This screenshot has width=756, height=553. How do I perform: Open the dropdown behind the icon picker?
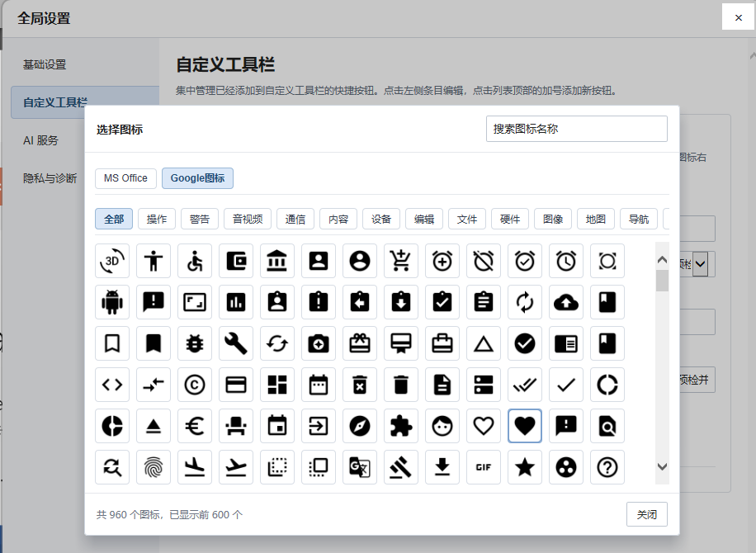pyautogui.click(x=701, y=264)
